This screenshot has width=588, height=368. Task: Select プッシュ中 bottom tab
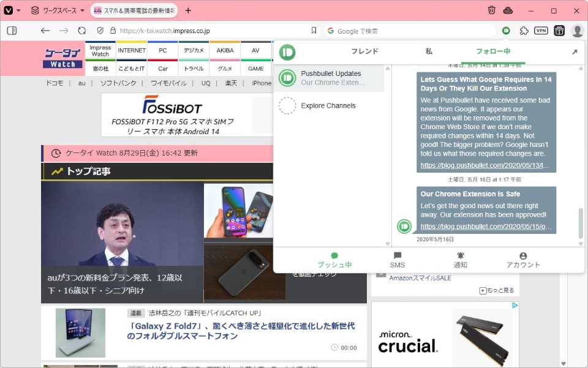click(x=334, y=260)
